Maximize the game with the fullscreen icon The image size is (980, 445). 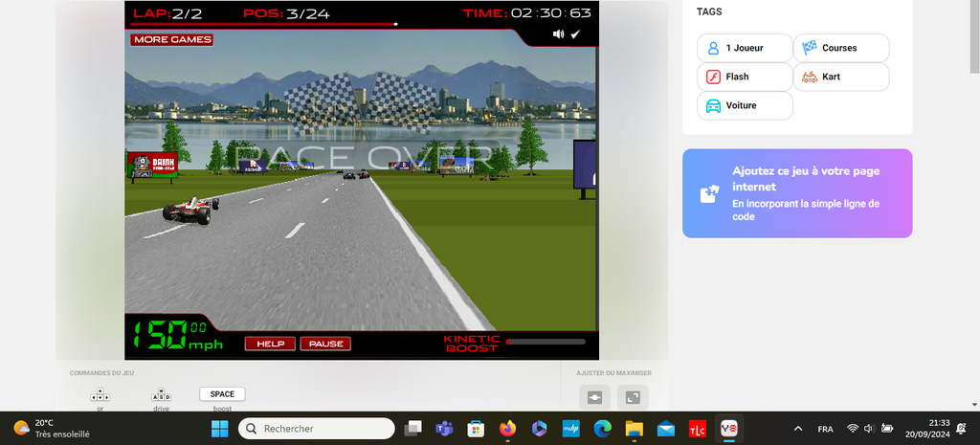coord(633,396)
